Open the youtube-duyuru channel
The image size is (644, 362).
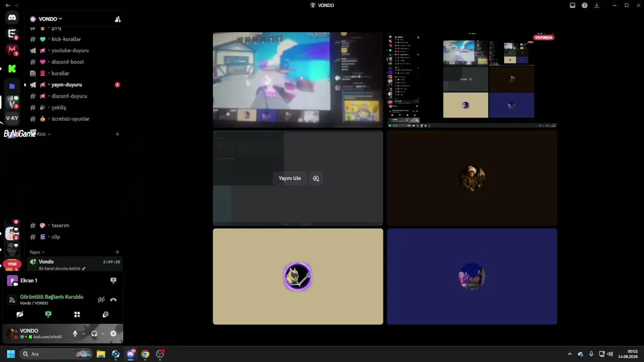(x=74, y=51)
